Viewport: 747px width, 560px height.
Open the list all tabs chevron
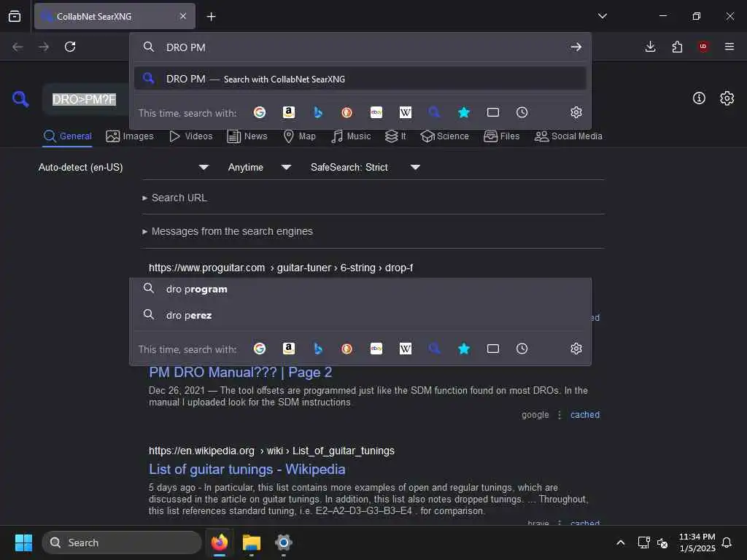[602, 16]
